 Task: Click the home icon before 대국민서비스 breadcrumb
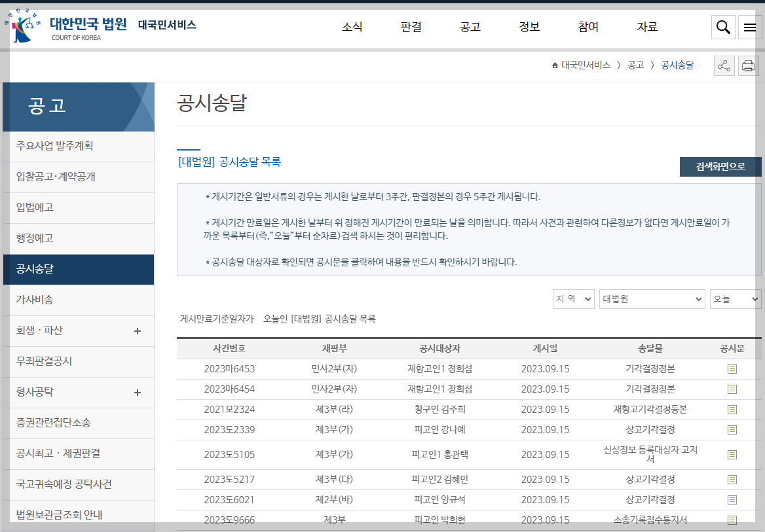click(555, 65)
